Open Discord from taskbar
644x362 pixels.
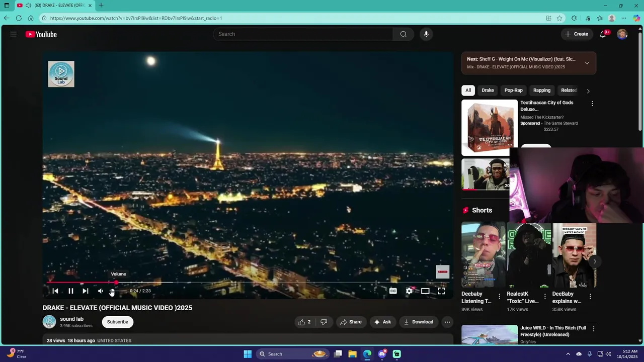382,354
